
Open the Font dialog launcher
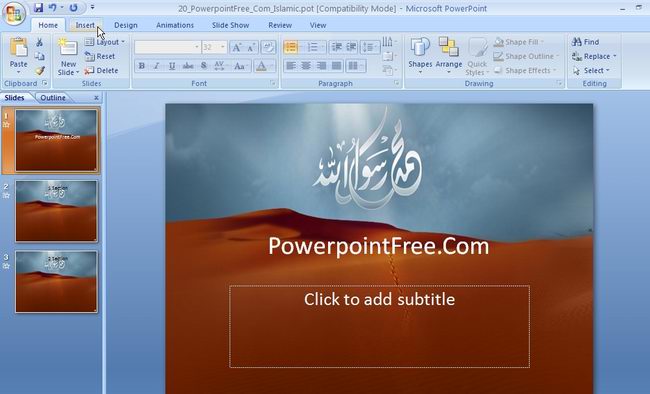coord(273,83)
